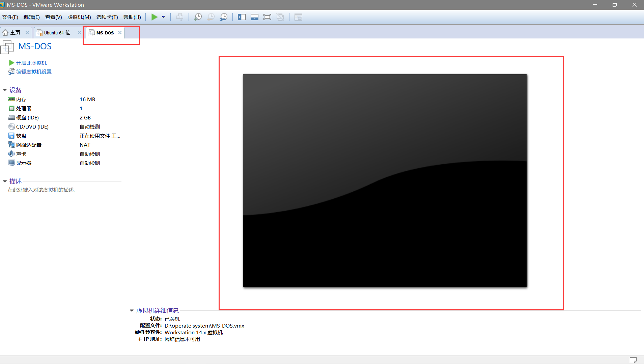Open the power options dropdown arrow
This screenshot has width=644, height=364.
point(163,17)
